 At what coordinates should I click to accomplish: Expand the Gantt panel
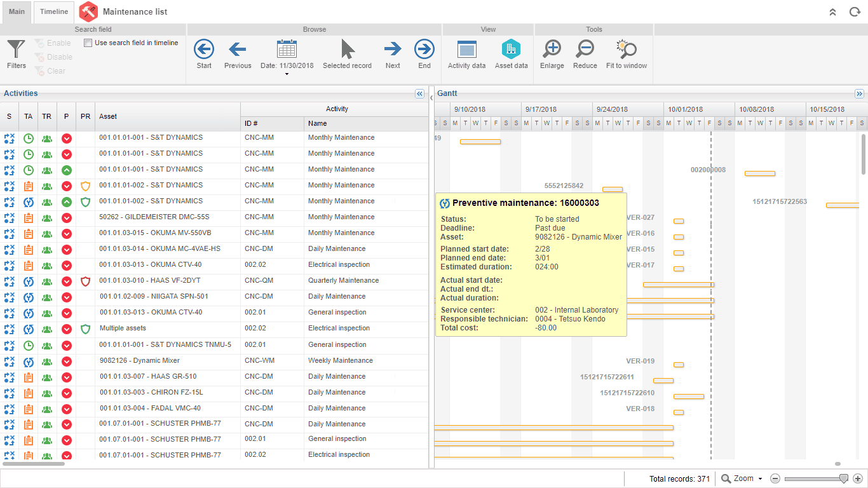click(x=859, y=93)
